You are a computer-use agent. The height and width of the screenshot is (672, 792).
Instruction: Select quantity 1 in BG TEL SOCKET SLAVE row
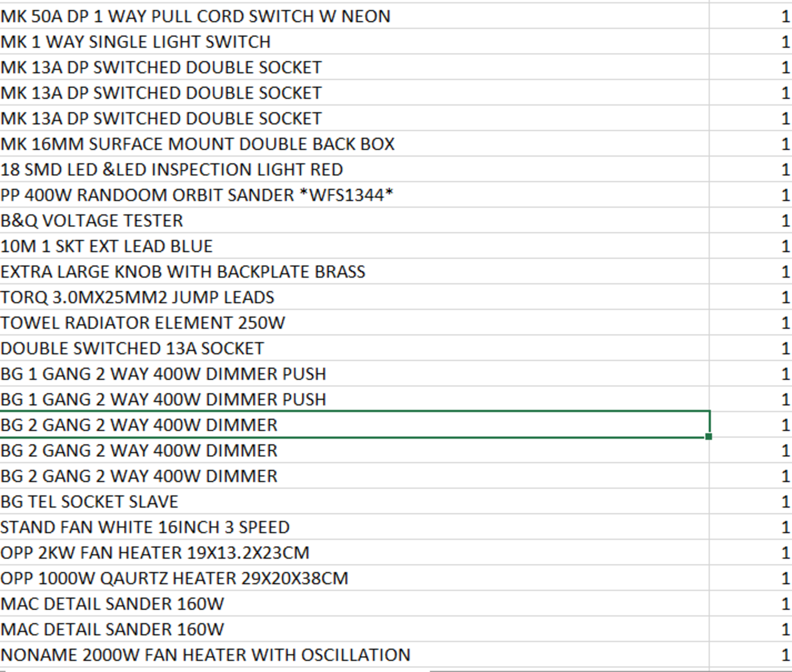[x=751, y=502]
